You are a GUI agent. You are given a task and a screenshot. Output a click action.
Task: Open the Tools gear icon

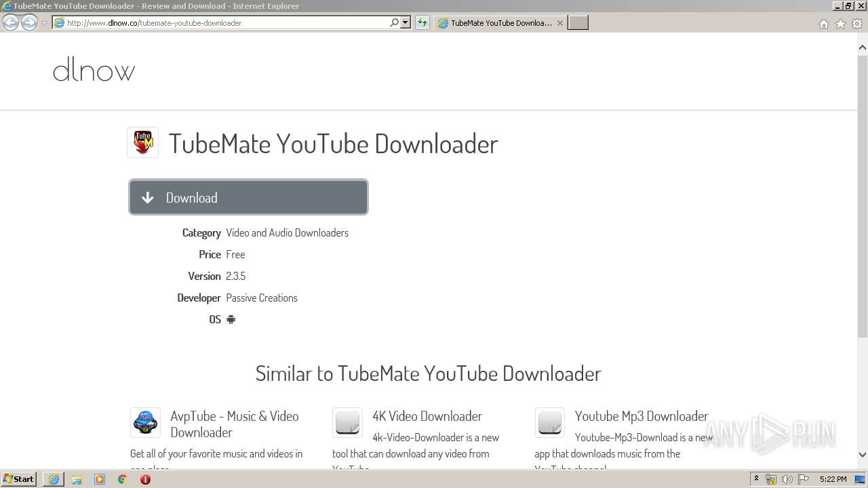(x=857, y=24)
